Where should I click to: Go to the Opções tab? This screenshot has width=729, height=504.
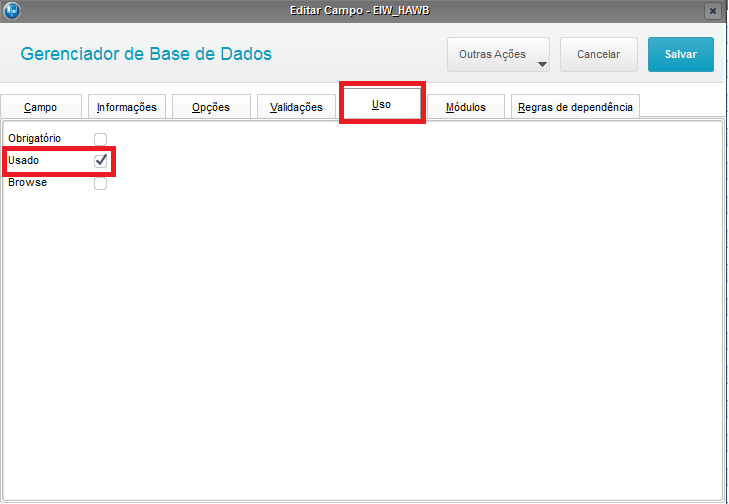point(211,107)
